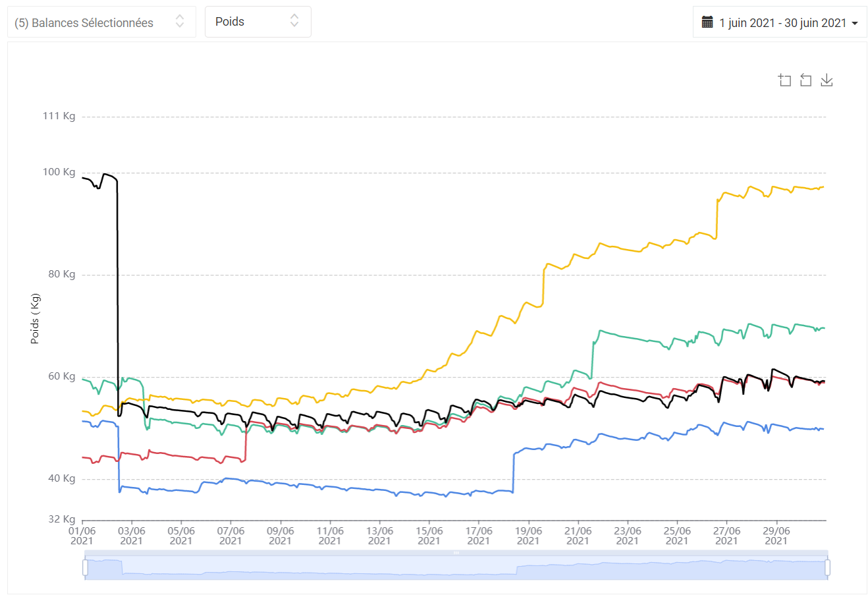Click the 40 Kg axis label
The height and width of the screenshot is (597, 868).
click(62, 478)
